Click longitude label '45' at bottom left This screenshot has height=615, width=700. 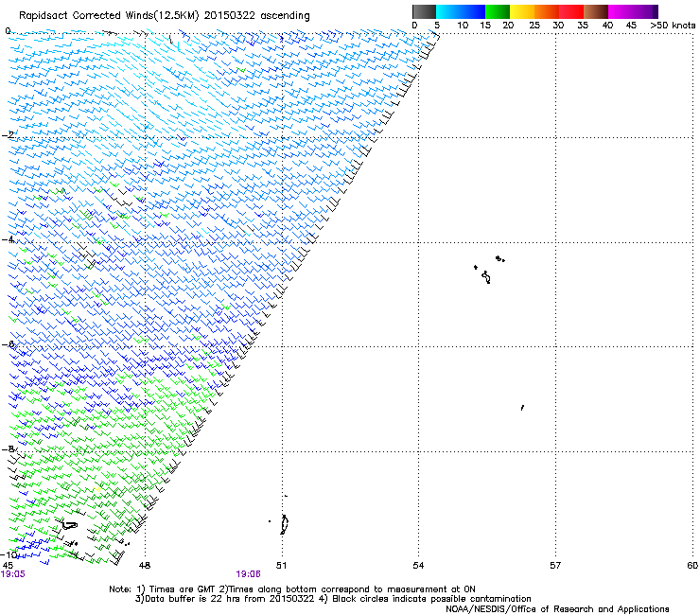coord(8,566)
